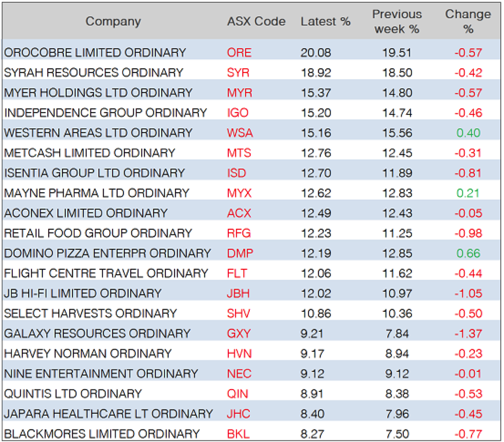Select the JBH ticker code

[x=239, y=294]
